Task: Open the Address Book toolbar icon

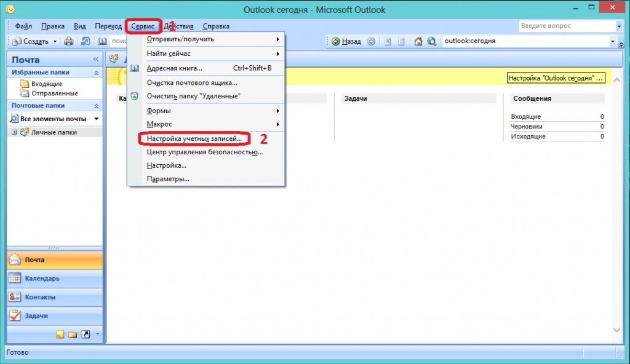Action: click(103, 41)
